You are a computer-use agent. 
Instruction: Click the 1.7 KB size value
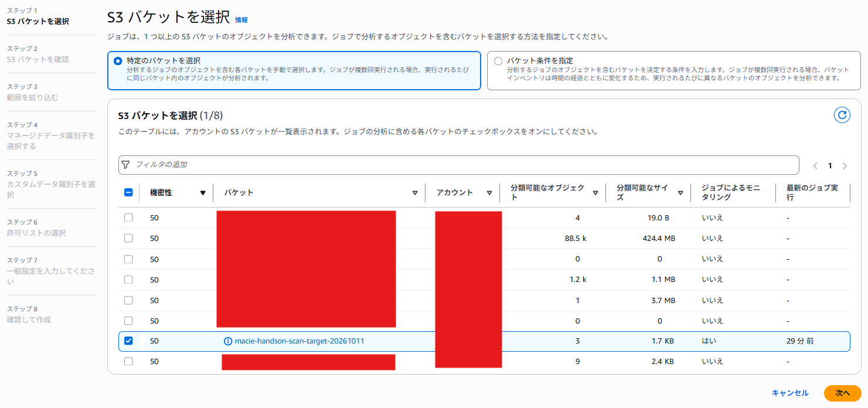coord(663,341)
